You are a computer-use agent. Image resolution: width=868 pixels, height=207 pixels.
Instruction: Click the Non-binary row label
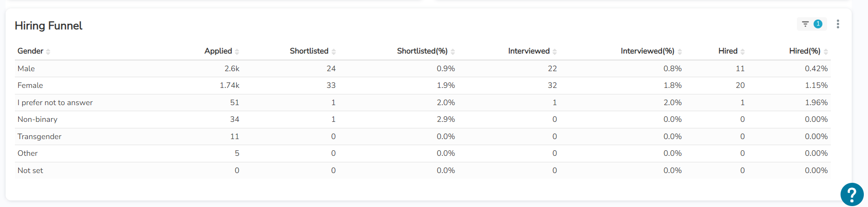(37, 120)
